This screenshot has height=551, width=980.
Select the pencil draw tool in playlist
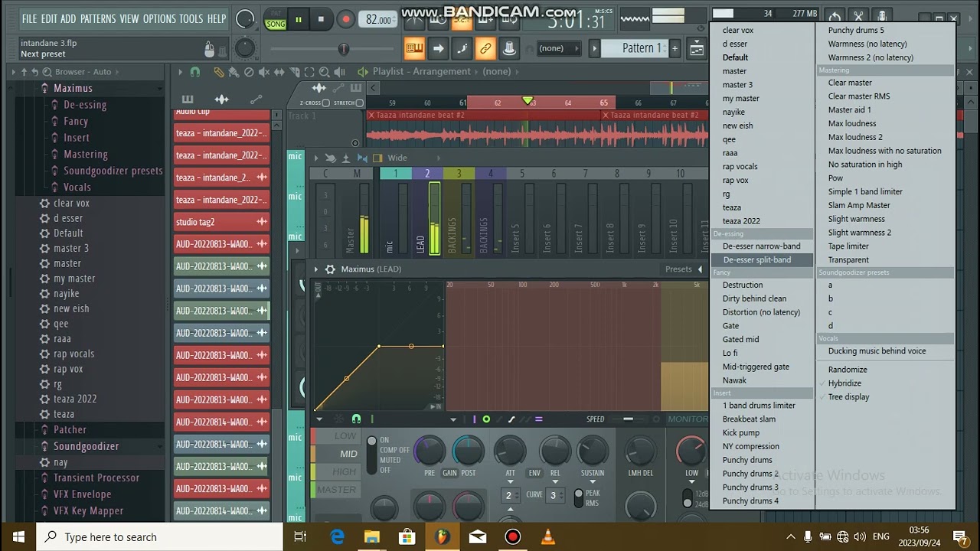coord(219,72)
